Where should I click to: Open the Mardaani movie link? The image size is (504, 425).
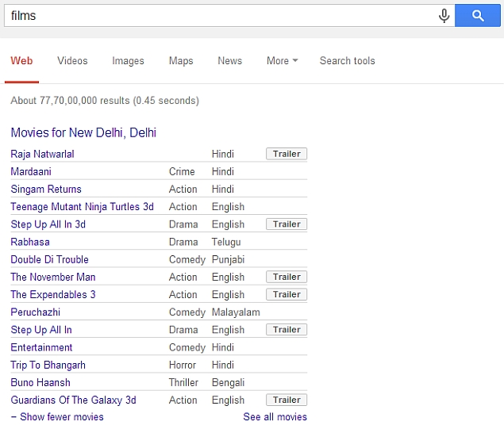(31, 171)
